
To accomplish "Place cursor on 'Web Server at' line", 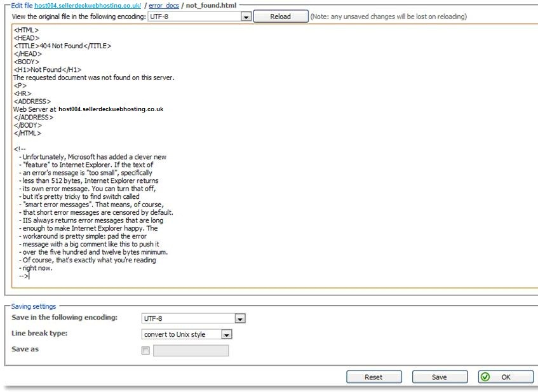I will pos(88,109).
